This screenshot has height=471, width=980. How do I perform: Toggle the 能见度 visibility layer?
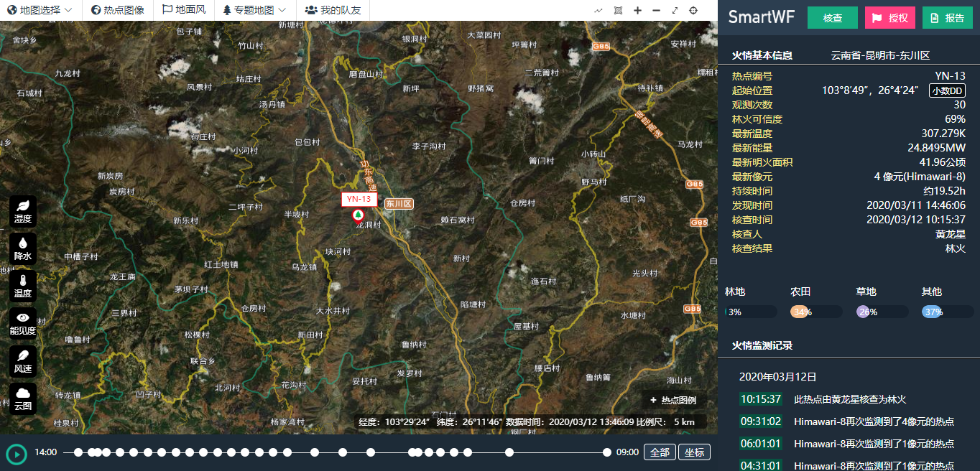pos(23,322)
